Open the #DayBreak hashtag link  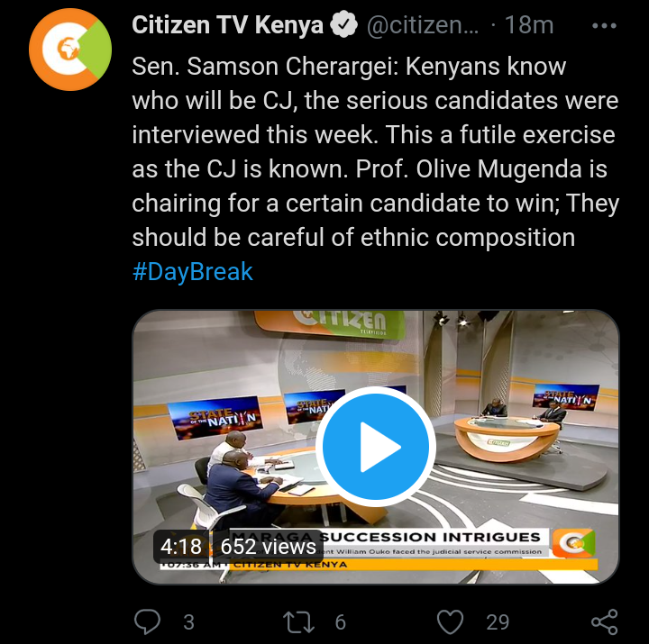pyautogui.click(x=193, y=272)
